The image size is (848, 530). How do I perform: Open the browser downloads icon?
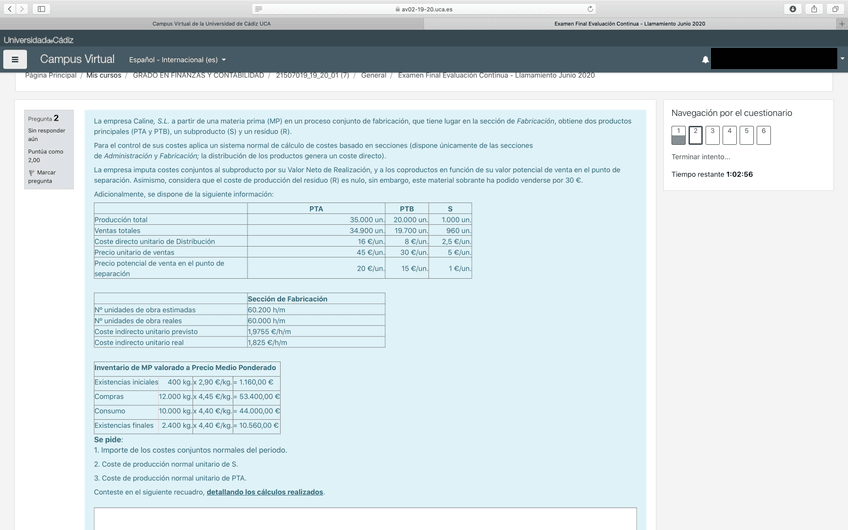793,9
